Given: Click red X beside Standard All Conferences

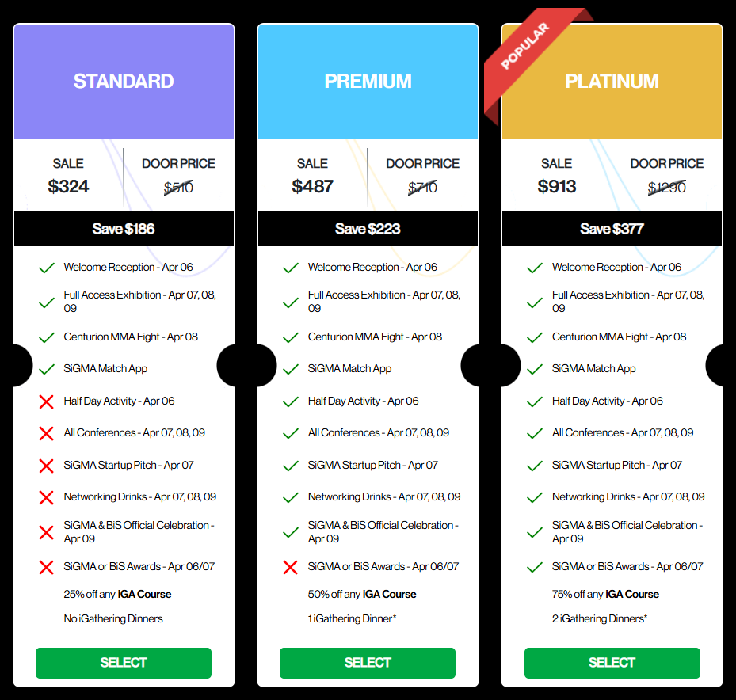Looking at the screenshot, I should 46,433.
